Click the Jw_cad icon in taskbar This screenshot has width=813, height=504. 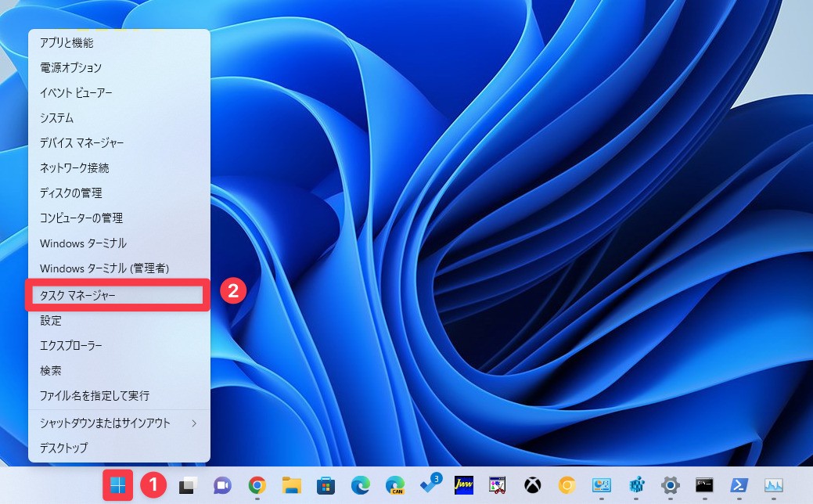coord(464,485)
